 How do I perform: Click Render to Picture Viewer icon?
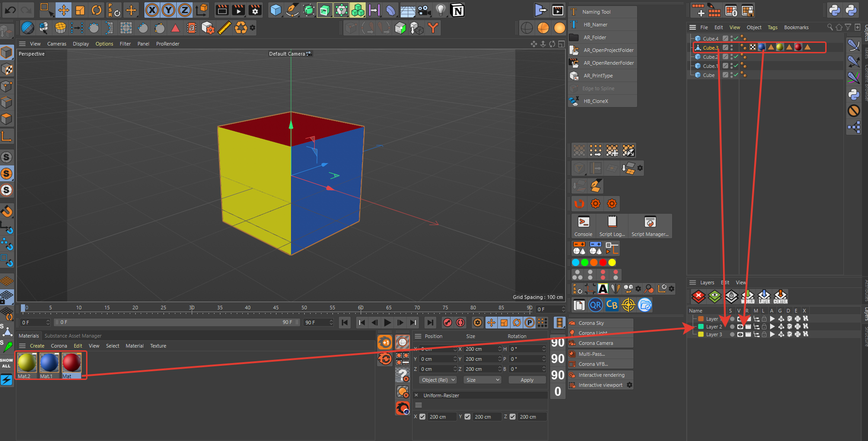[x=239, y=10]
